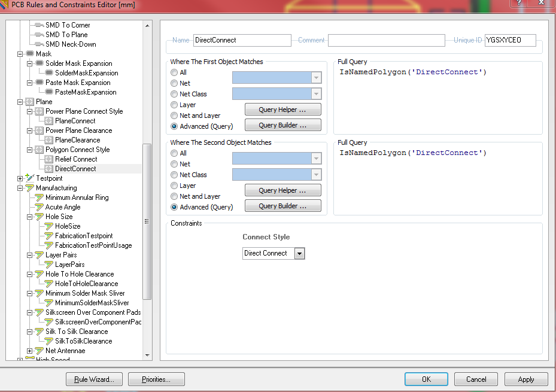
Task: Click the Manufacturing category icon
Action: coord(30,188)
